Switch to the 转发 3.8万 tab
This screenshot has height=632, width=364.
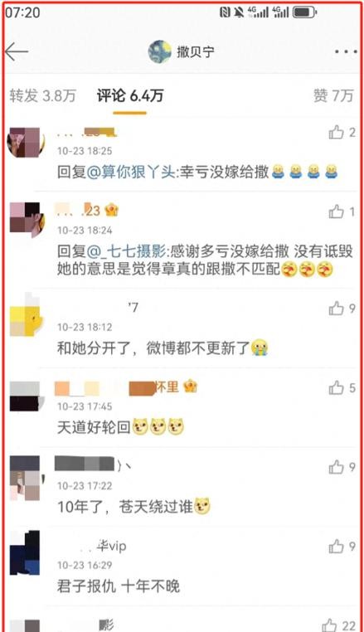[43, 96]
